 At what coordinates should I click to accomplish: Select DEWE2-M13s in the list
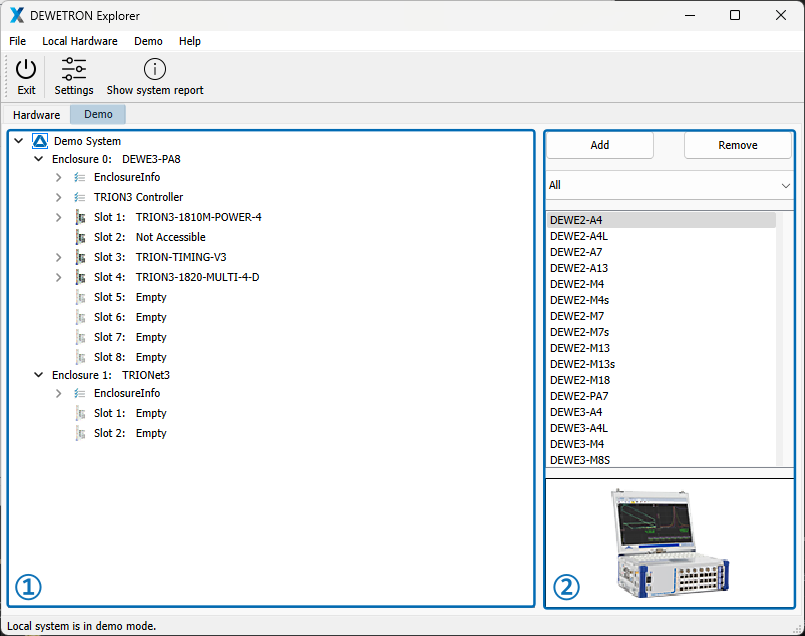tap(661, 364)
